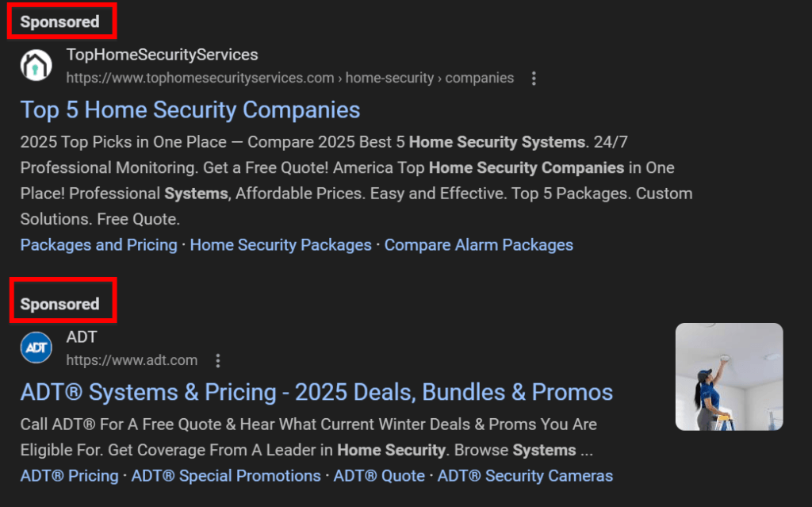Visit the Packages and Pricing sitelink
The width and height of the screenshot is (812, 507).
coord(99,245)
